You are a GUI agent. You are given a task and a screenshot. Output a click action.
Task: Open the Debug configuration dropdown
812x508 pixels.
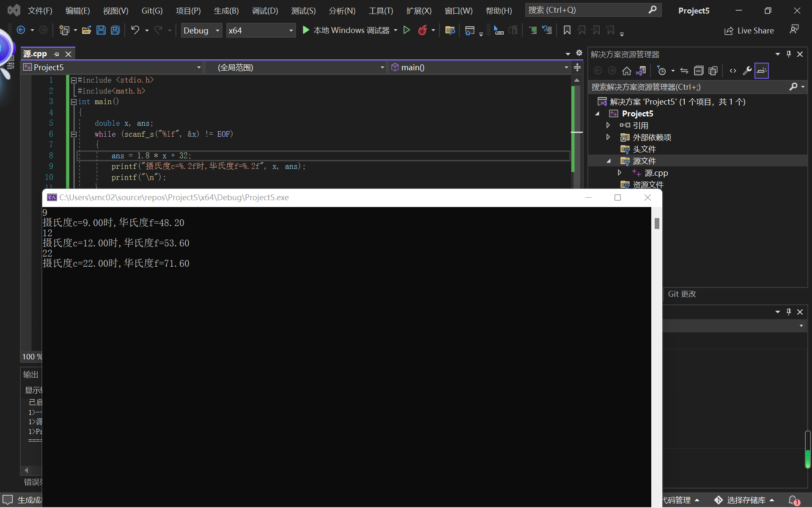(x=201, y=30)
